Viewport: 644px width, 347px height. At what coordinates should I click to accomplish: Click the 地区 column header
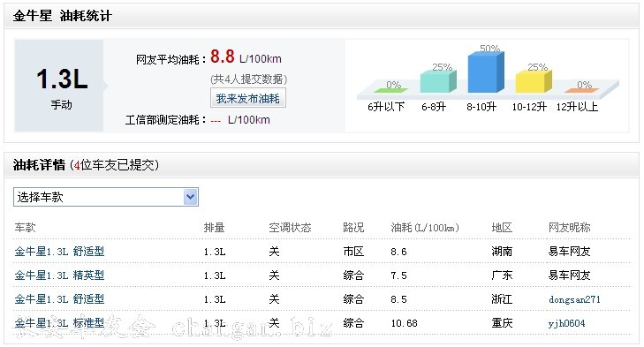502,228
